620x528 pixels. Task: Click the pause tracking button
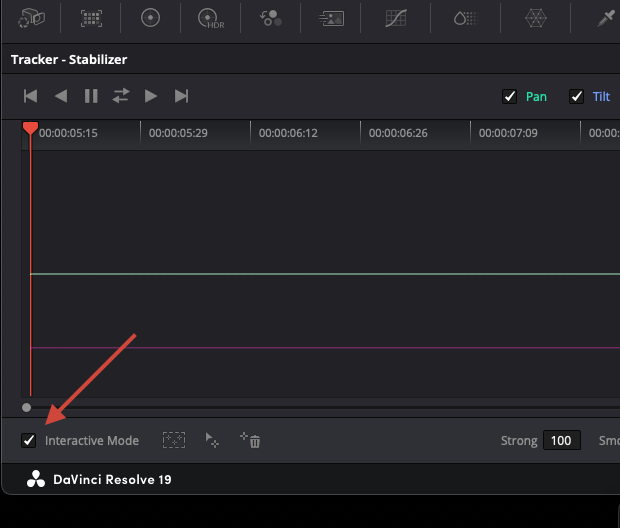[x=91, y=96]
